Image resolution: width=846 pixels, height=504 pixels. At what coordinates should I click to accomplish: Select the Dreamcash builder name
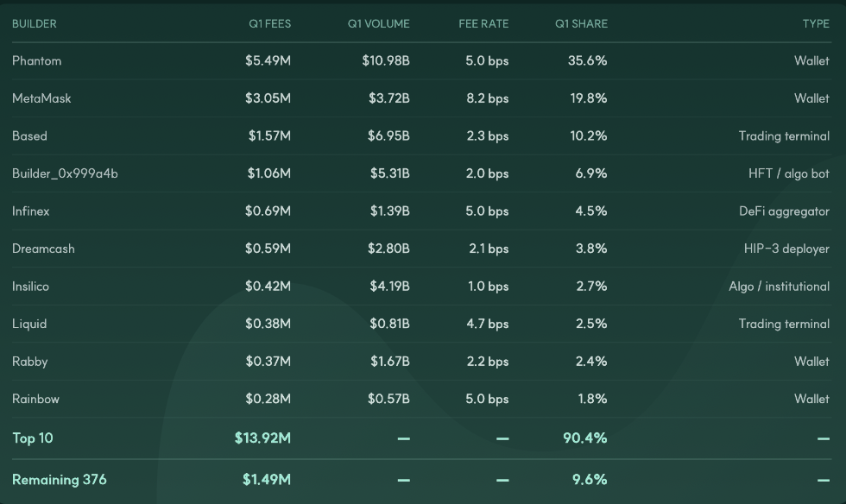(43, 249)
